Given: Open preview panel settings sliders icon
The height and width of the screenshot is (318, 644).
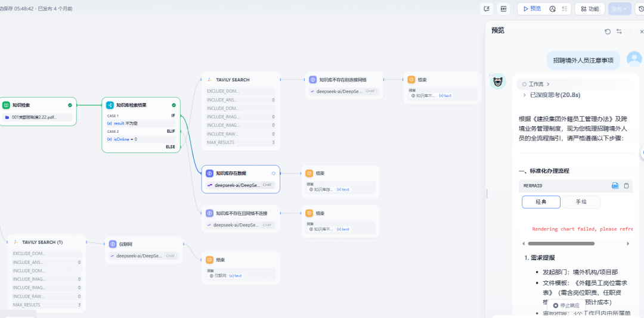Looking at the screenshot, I should pyautogui.click(x=620, y=32).
